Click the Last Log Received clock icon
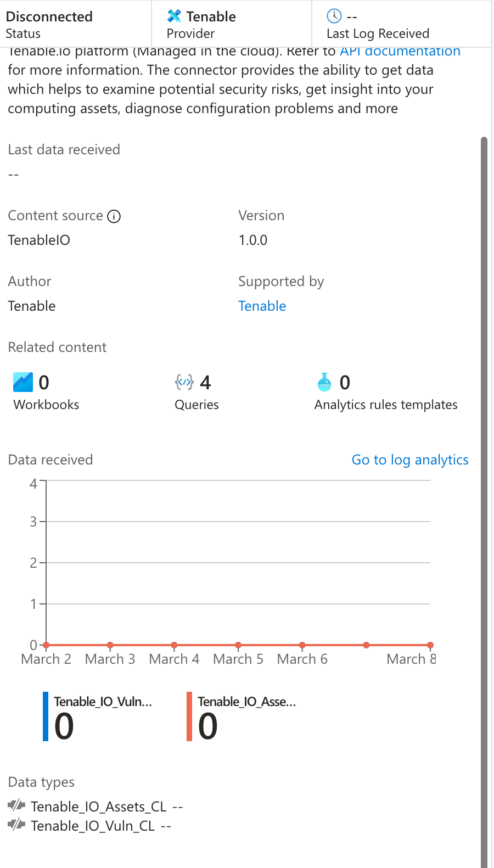The image size is (494, 868). [x=334, y=16]
